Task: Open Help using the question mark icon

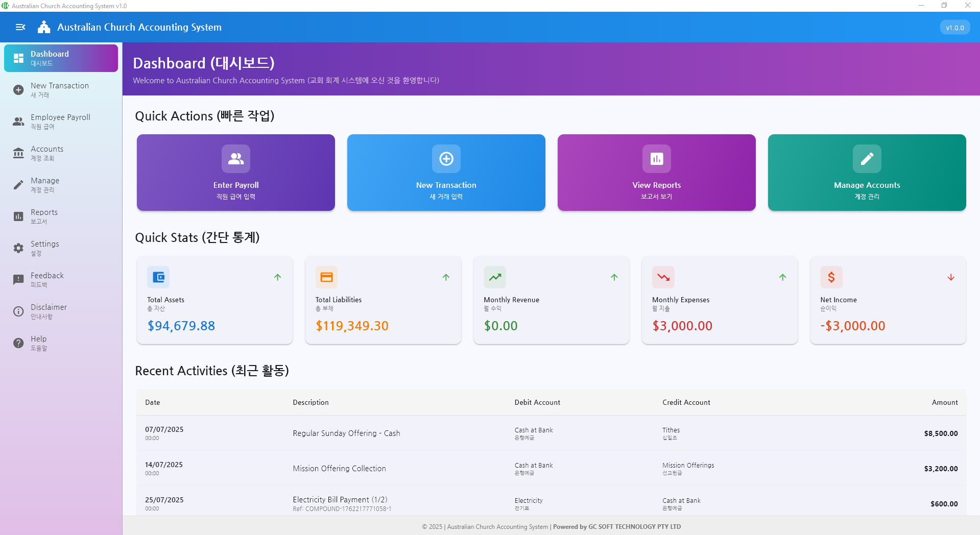Action: (18, 343)
